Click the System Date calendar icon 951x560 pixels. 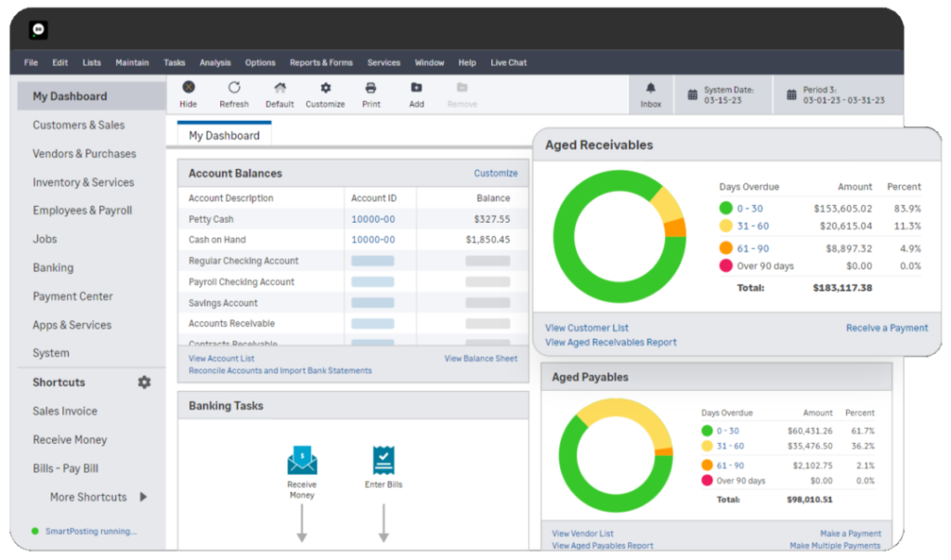coord(692,95)
